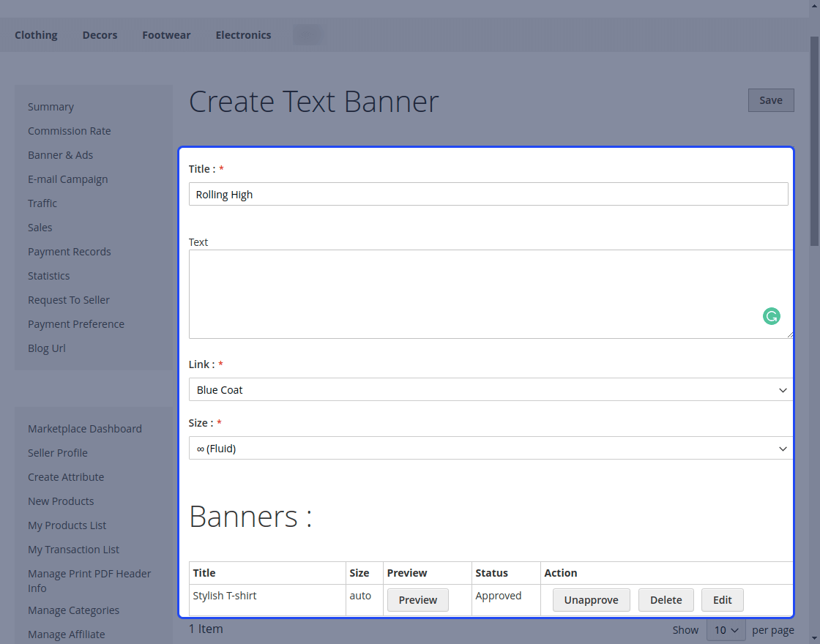Open the items per page dropdown
The height and width of the screenshot is (644, 820).
point(726,630)
